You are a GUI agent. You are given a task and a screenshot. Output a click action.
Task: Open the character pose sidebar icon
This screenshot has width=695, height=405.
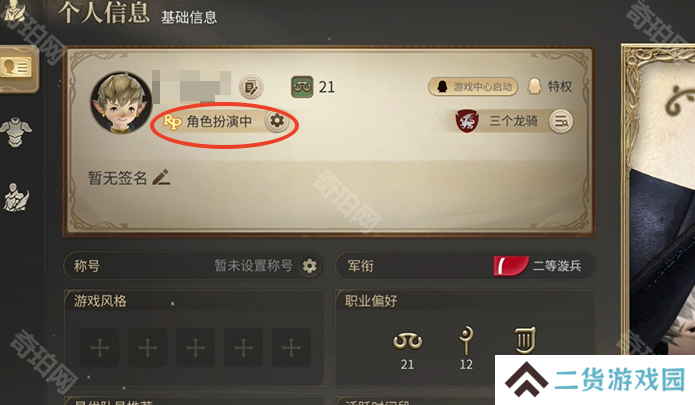point(16,198)
